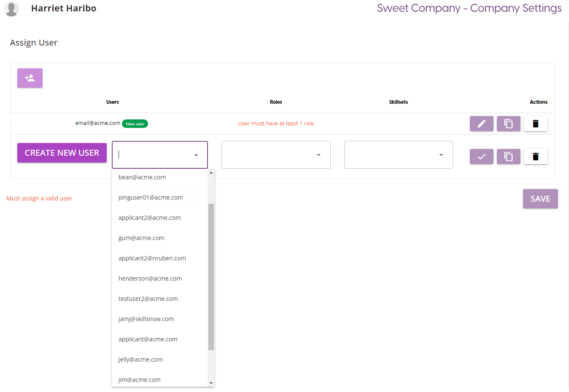Click the copy icon in the new user row
The height and width of the screenshot is (392, 569).
click(x=508, y=157)
